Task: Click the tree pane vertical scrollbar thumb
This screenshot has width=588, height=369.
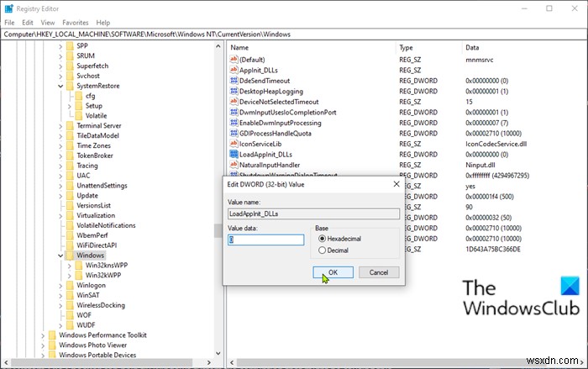Action: [x=218, y=231]
